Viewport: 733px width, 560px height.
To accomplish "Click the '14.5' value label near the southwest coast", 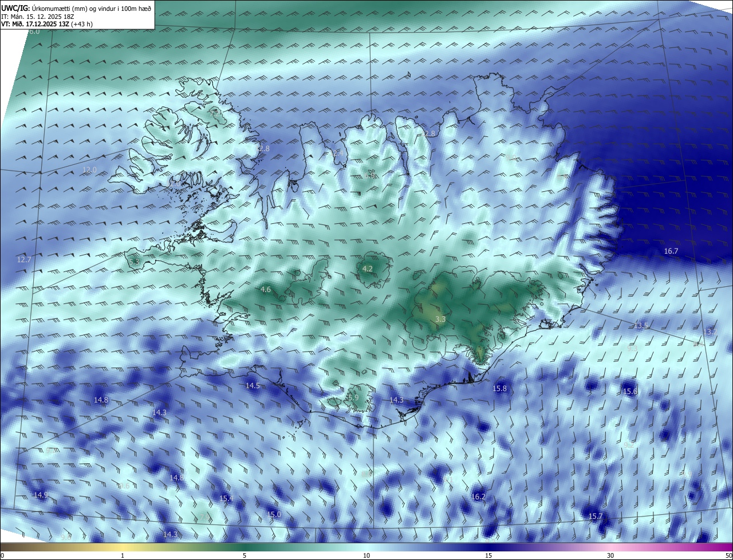I will (253, 386).
